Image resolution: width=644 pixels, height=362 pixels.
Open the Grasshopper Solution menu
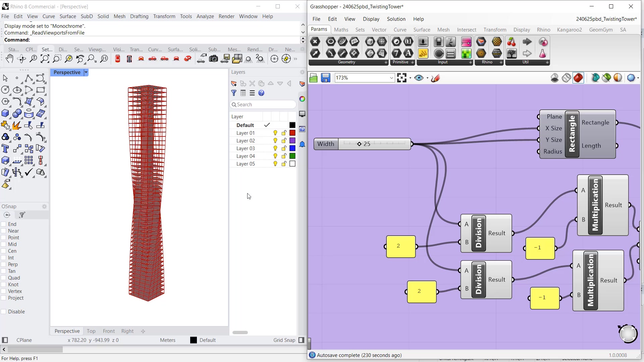(x=396, y=19)
